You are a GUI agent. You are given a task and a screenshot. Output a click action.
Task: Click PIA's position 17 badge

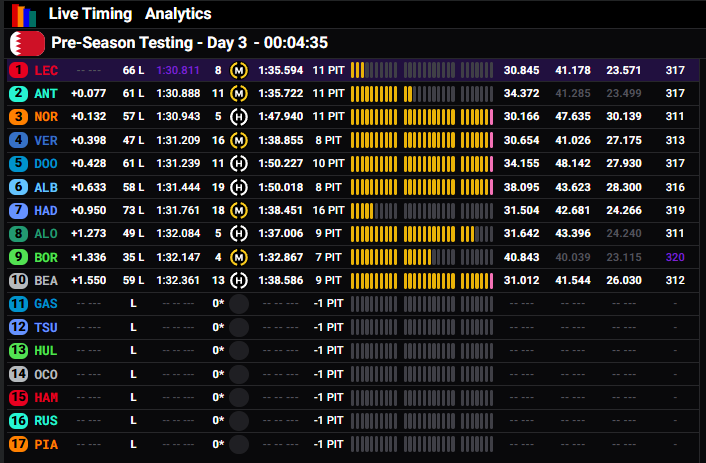[x=18, y=444]
